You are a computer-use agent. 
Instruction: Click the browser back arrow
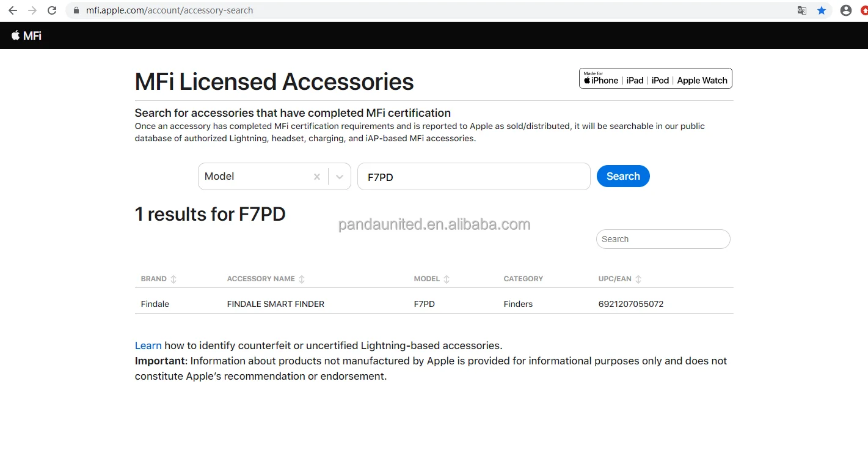pos(13,10)
